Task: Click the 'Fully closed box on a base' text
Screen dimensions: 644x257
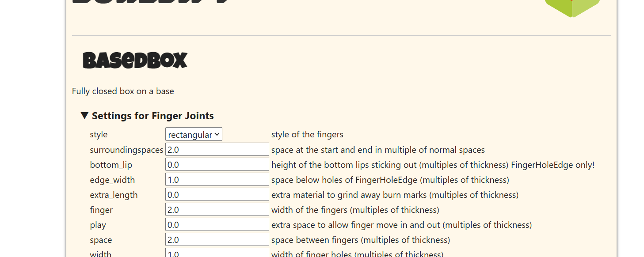Action: (123, 91)
